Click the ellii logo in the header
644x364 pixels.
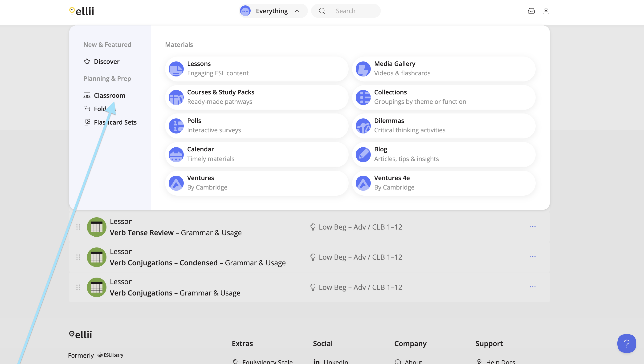pos(82,11)
